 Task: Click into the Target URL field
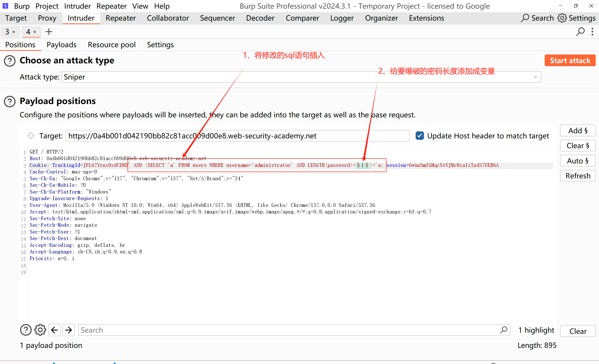[x=237, y=136]
